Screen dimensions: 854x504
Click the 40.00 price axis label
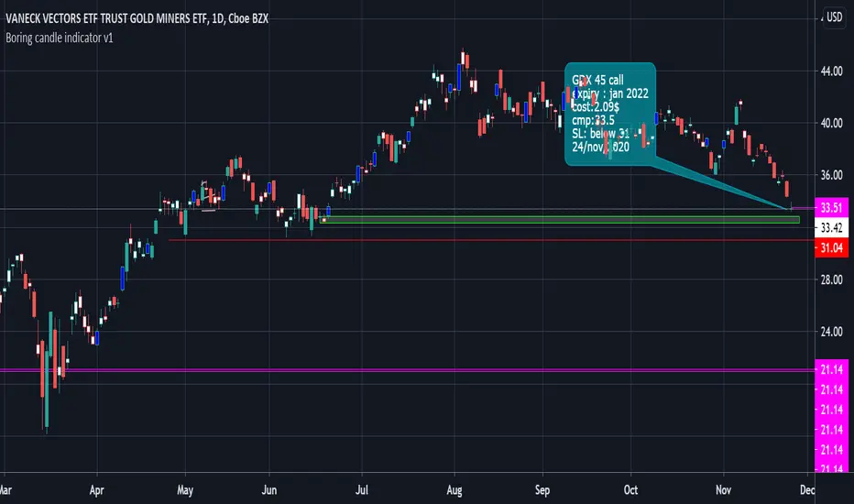(832, 123)
